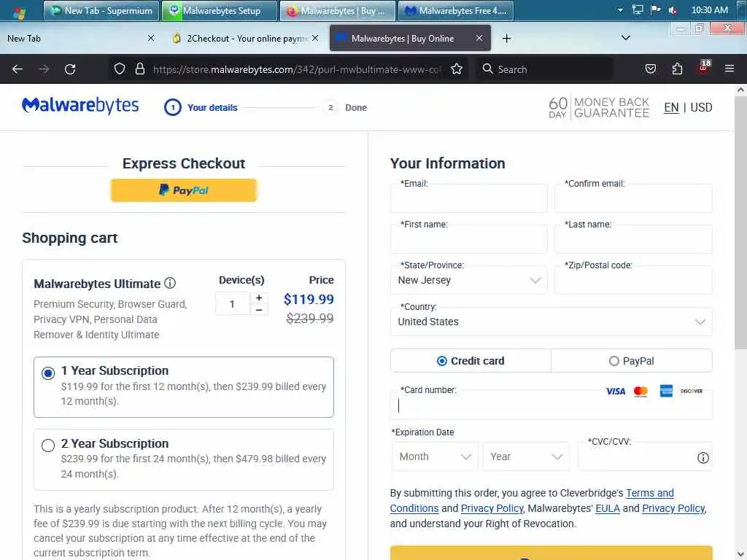The image size is (747, 560).
Task: Select 2 Year Subscription option
Action: tap(48, 446)
